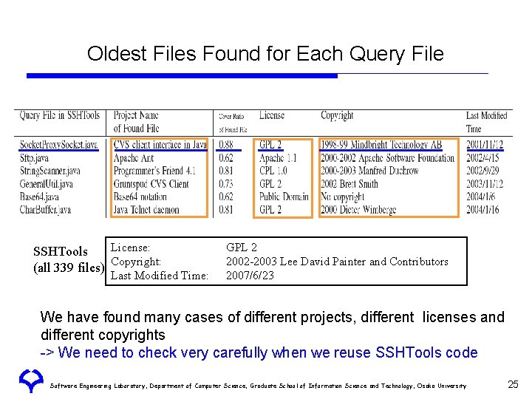Select the 'Base64.java' cell
This screenshot has width=532, height=399.
(x=39, y=197)
